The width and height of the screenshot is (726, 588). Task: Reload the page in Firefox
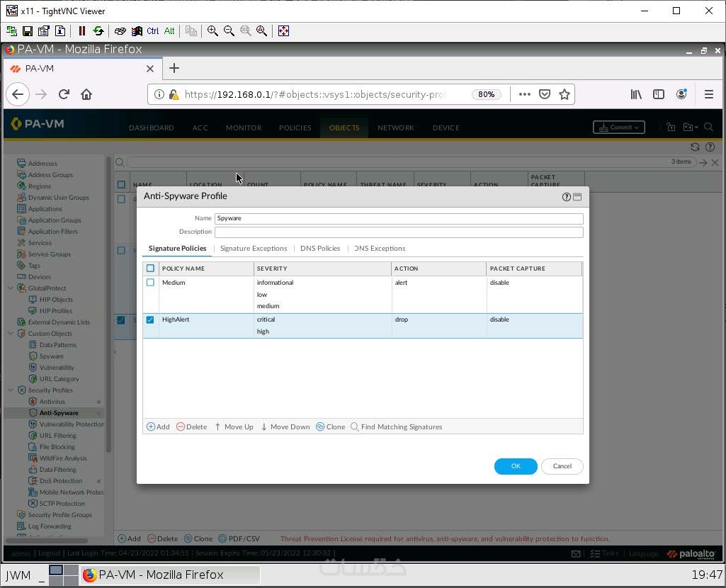tap(64, 94)
